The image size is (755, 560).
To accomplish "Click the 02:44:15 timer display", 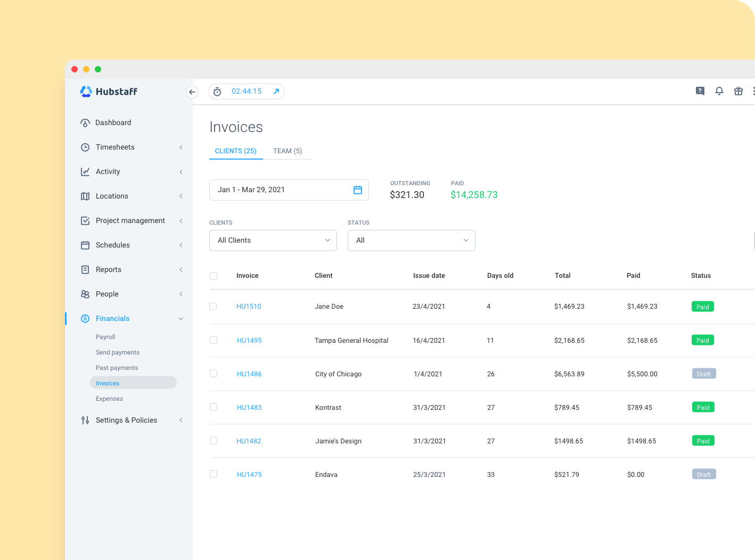I will tap(247, 92).
